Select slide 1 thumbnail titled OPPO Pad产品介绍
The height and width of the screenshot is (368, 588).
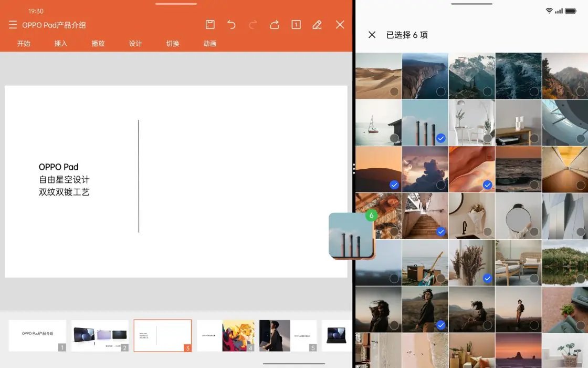tap(37, 336)
